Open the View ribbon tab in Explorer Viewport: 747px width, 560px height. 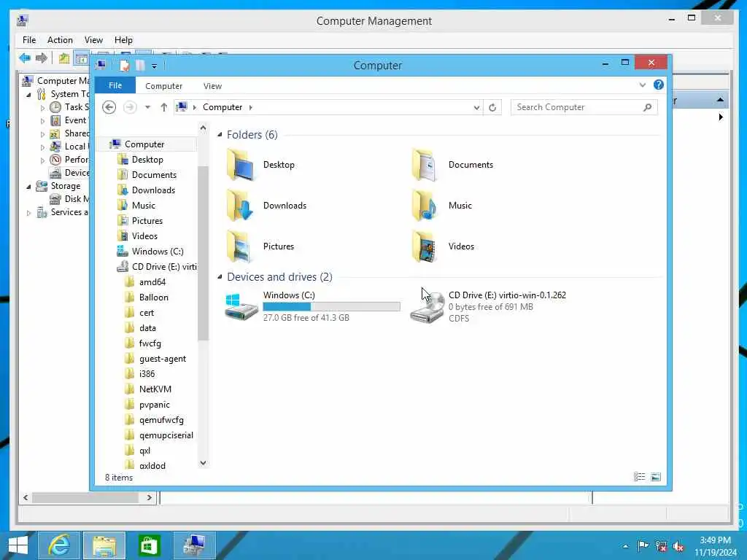point(212,86)
